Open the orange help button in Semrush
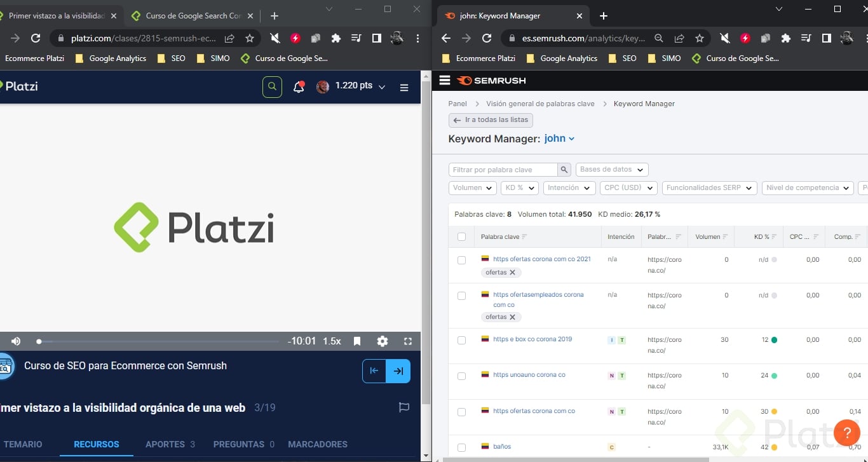868x462 pixels. (847, 433)
